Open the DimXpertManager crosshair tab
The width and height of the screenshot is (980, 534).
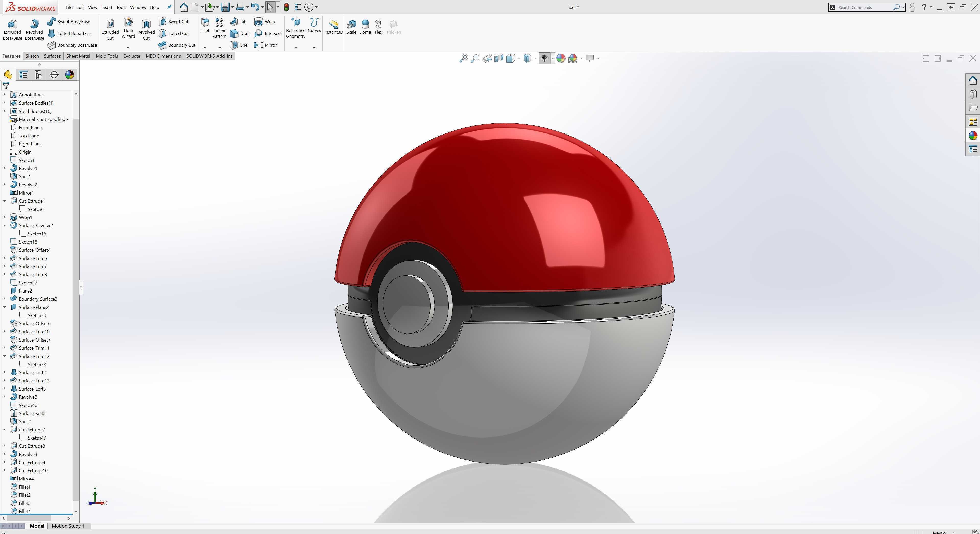[54, 75]
